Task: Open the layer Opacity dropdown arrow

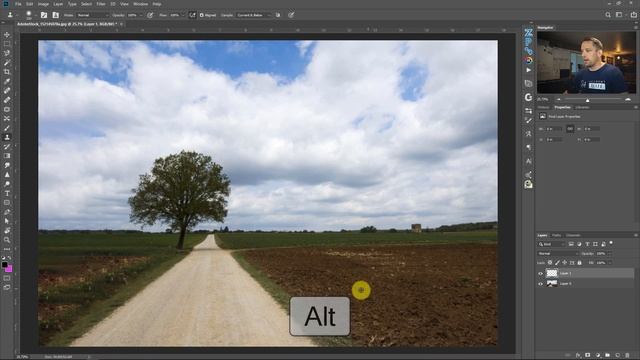Action: 609,253
